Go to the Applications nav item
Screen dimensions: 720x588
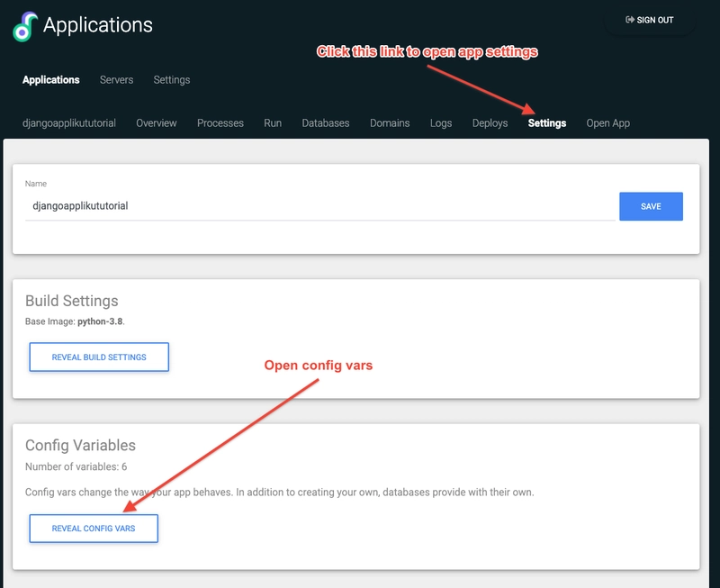coord(51,80)
